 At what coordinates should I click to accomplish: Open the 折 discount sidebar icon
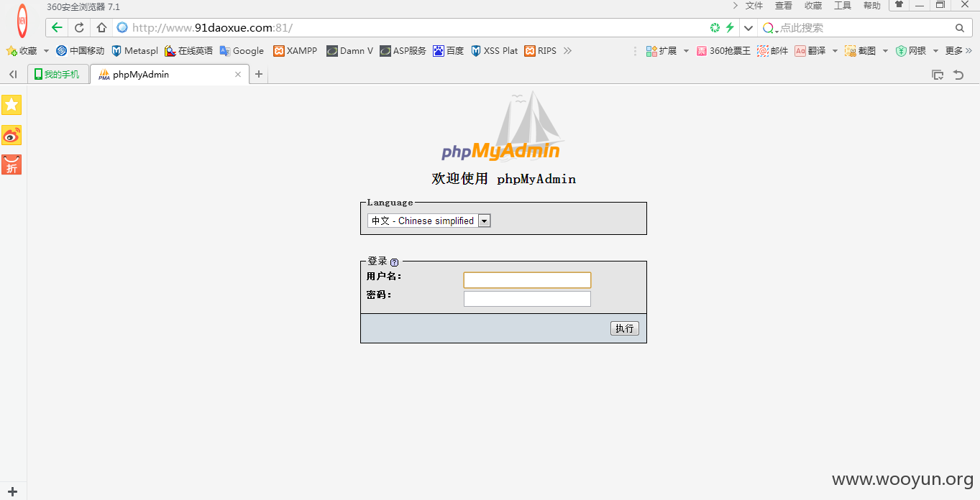click(x=12, y=165)
